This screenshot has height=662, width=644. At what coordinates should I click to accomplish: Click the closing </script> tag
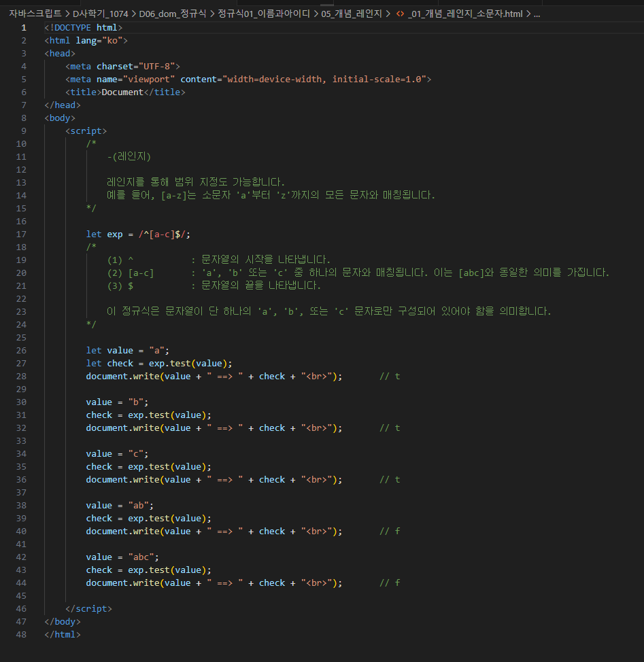(88, 609)
